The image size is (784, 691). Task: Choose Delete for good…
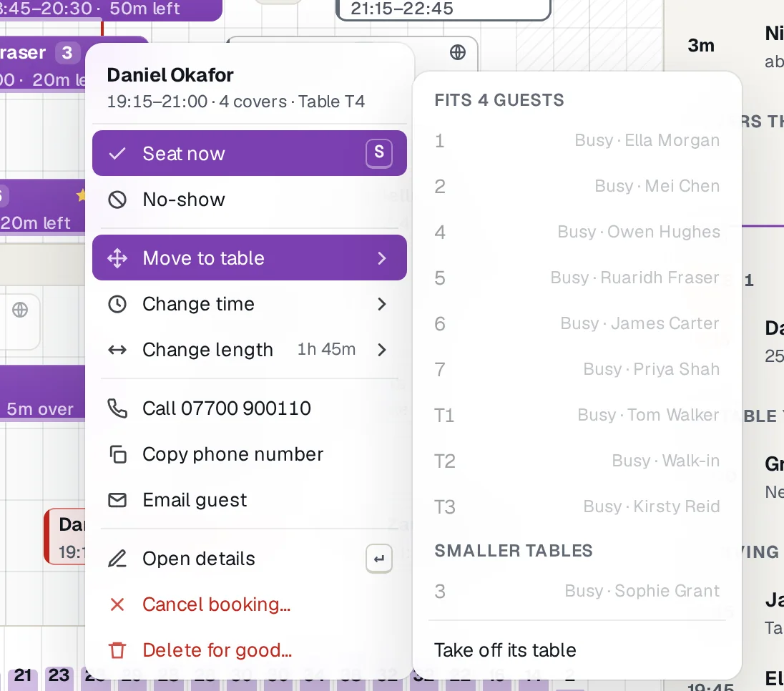coord(250,650)
